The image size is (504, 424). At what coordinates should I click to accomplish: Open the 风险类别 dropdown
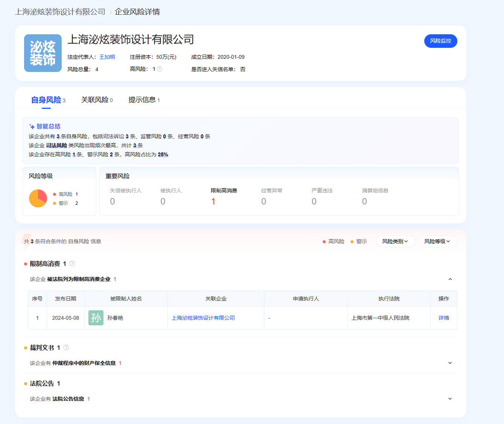pos(395,241)
